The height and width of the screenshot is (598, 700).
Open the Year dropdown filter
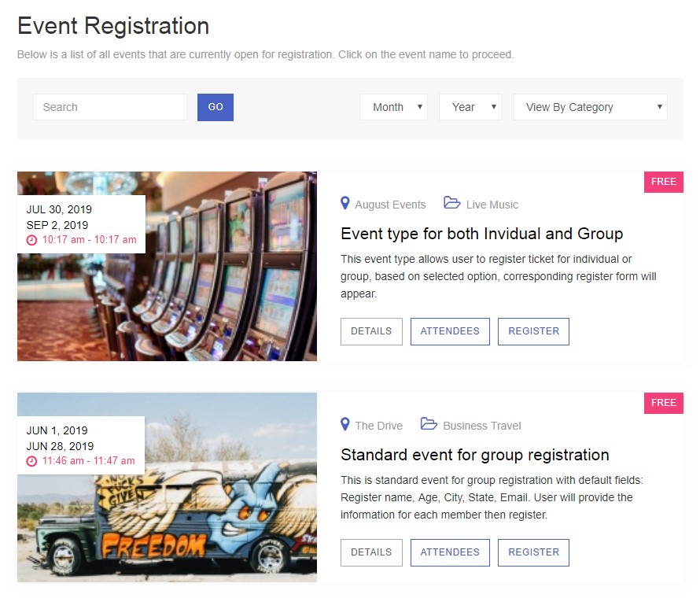click(470, 107)
